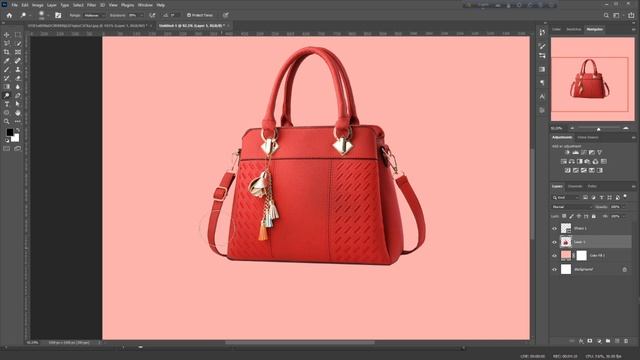
Task: Click the create new group button
Action: pos(608,341)
